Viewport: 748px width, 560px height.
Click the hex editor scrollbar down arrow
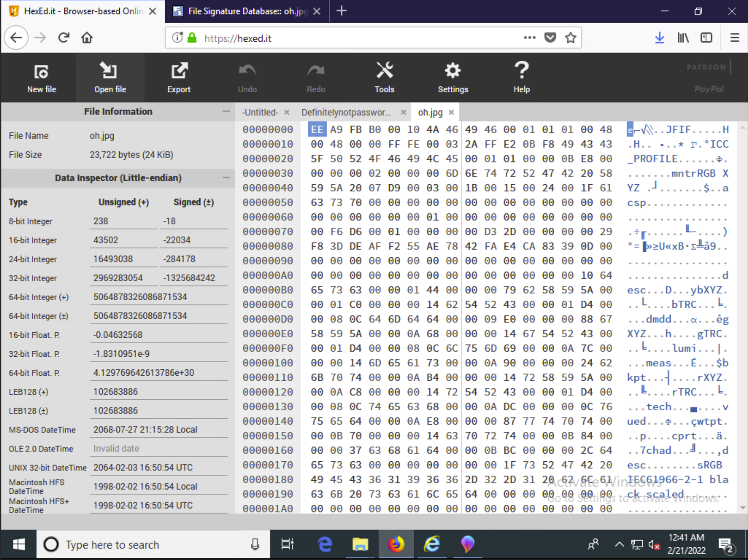pos(743,507)
